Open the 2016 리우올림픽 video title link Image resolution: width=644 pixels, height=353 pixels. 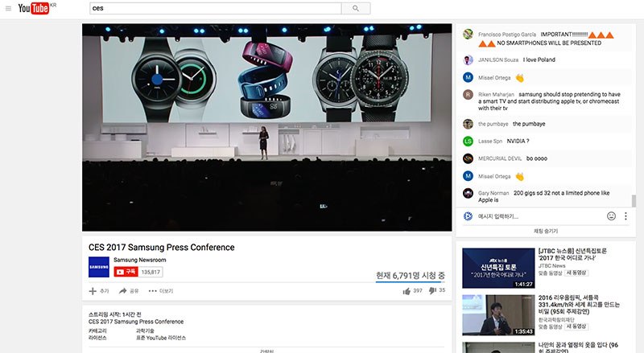click(x=579, y=305)
